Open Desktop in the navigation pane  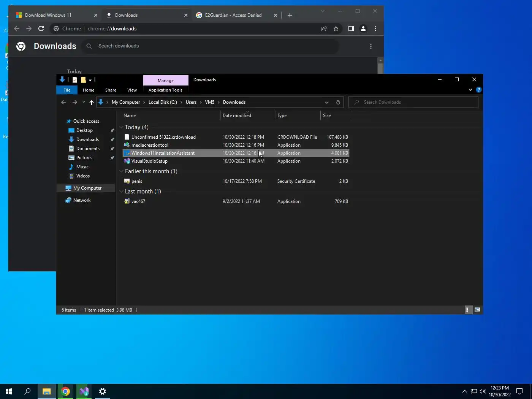coord(84,130)
